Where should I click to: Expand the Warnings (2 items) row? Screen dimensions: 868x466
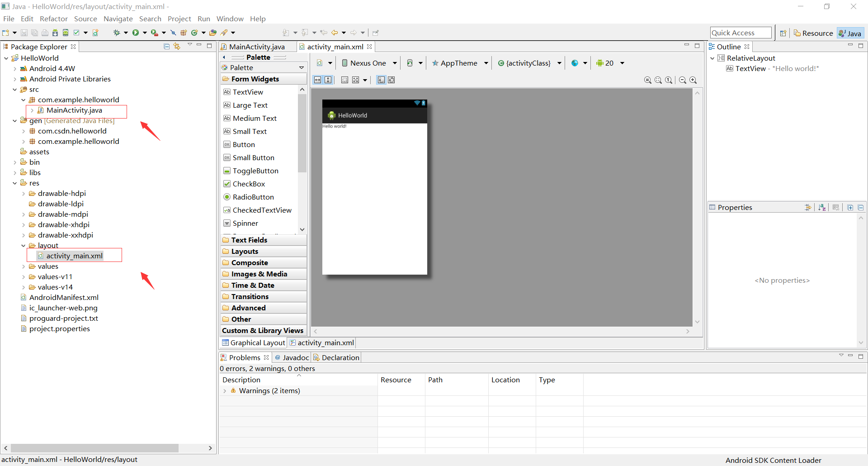tap(225, 391)
